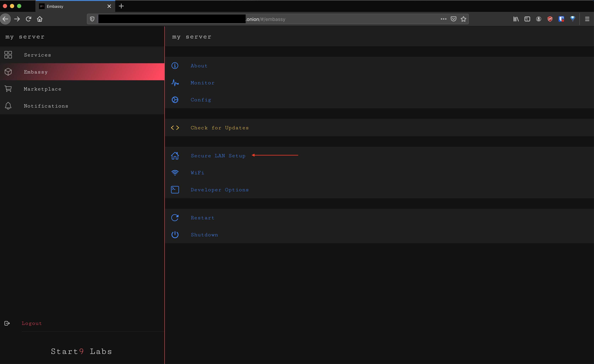Screen dimensions: 594x364
Task: Go to Marketplace menu item
Action: click(x=42, y=89)
